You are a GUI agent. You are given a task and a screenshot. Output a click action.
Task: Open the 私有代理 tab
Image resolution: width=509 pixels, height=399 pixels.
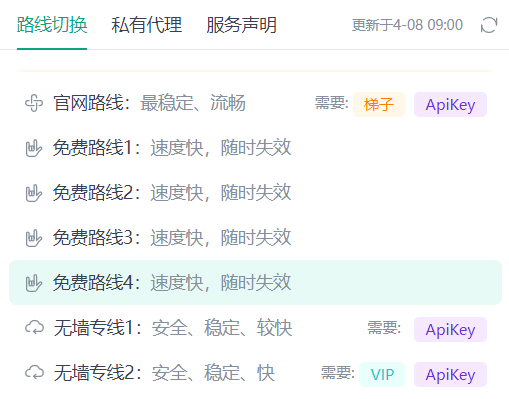(x=147, y=25)
